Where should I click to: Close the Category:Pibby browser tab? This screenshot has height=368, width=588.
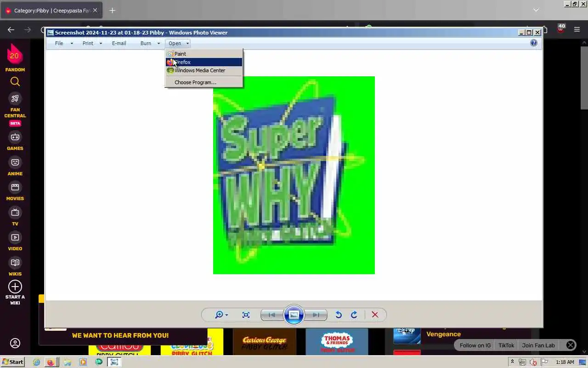pos(95,10)
